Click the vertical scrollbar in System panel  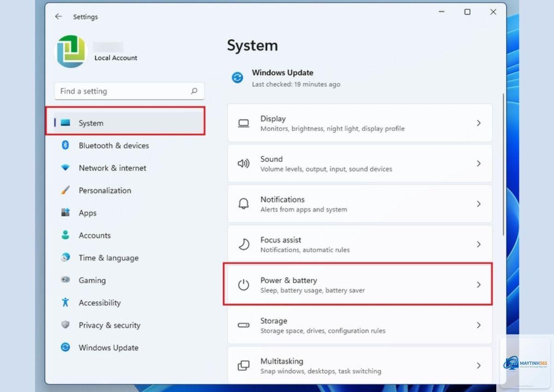[503, 164]
